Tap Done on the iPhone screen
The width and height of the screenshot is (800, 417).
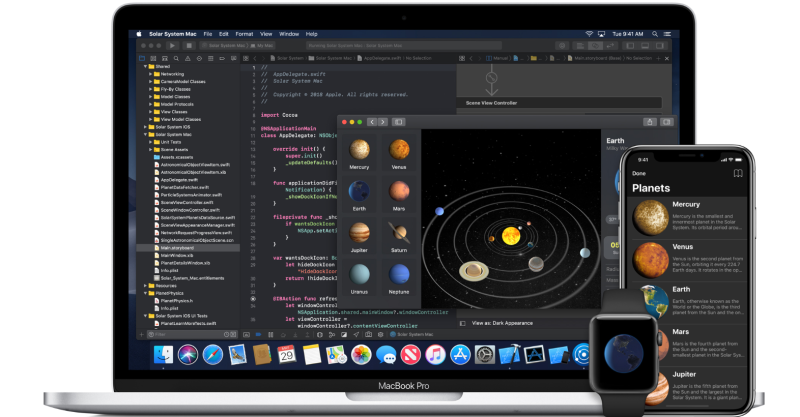(639, 174)
